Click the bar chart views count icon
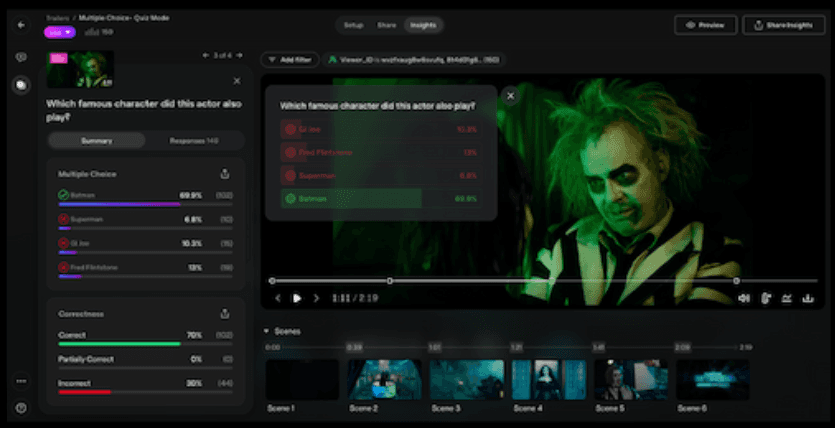This screenshot has height=428, width=835. [x=92, y=32]
